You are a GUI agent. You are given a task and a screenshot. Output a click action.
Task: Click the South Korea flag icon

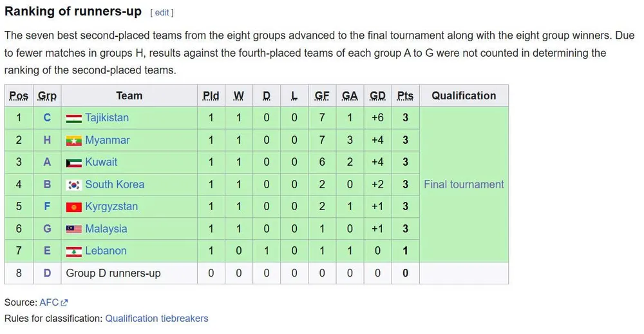pos(74,185)
